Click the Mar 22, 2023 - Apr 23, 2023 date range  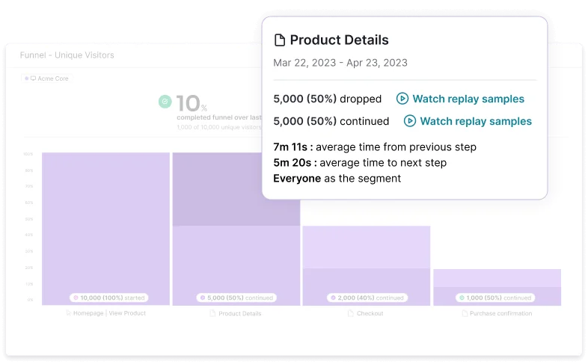click(340, 63)
